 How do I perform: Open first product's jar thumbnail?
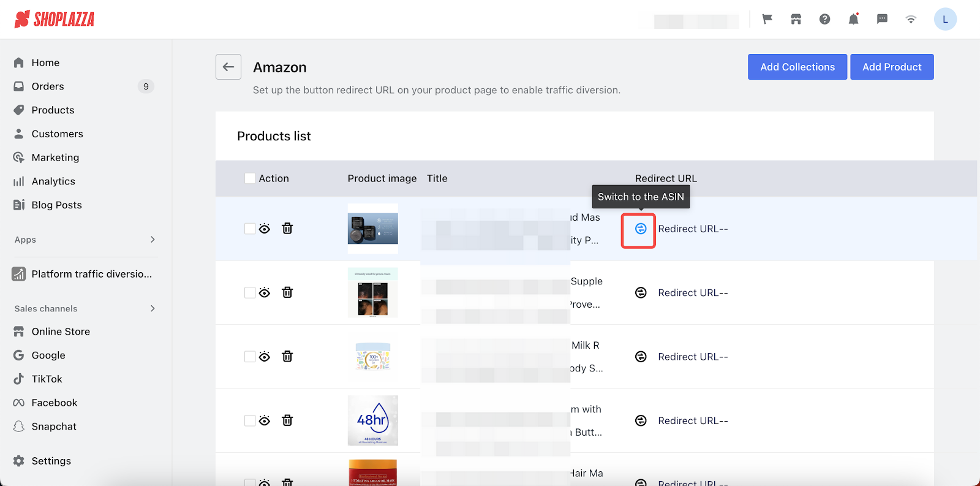(373, 229)
